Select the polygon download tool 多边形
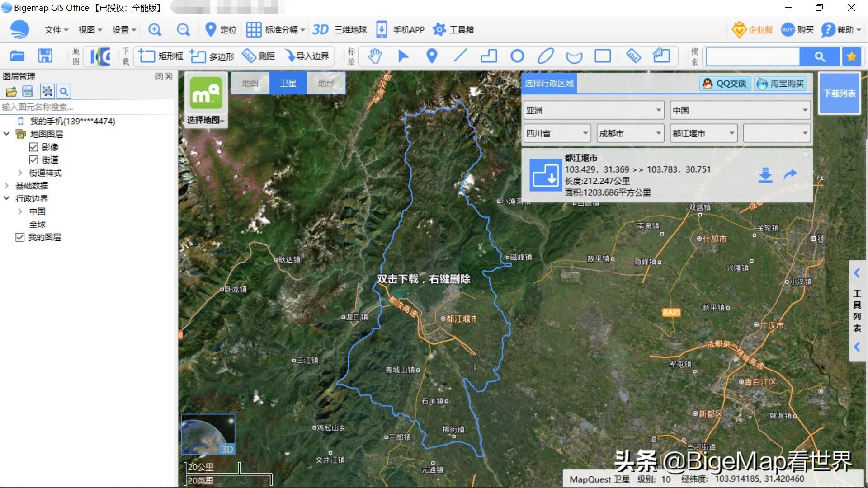Viewport: 868px width, 488px height. click(212, 56)
